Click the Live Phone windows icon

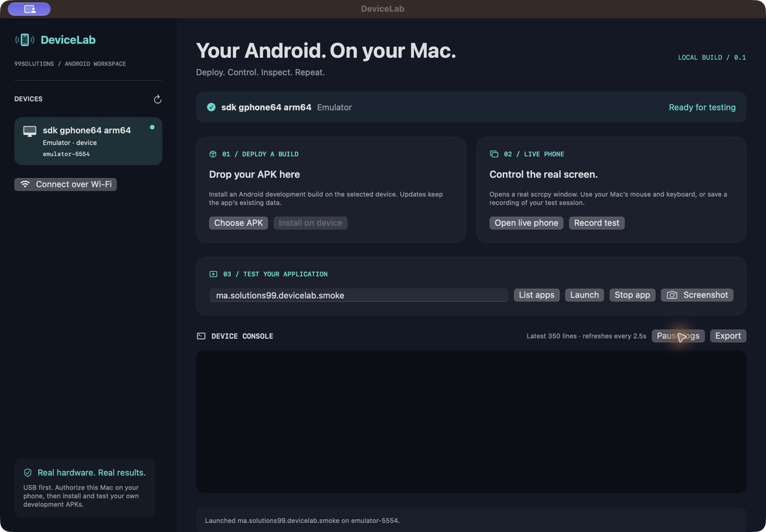[x=494, y=154]
